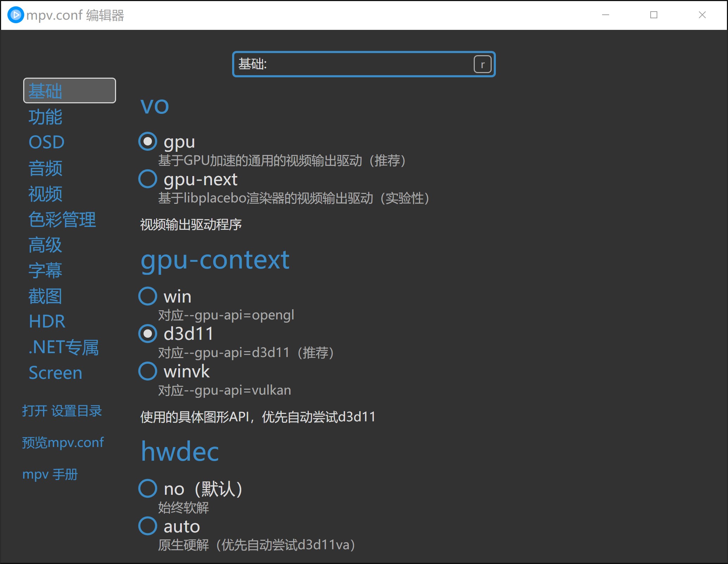Image resolution: width=728 pixels, height=564 pixels.
Task: Switch to the HDR tab
Action: point(47,322)
